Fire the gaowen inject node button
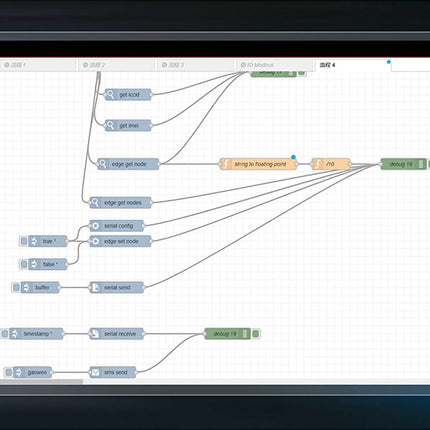The image size is (430, 430). (9, 372)
